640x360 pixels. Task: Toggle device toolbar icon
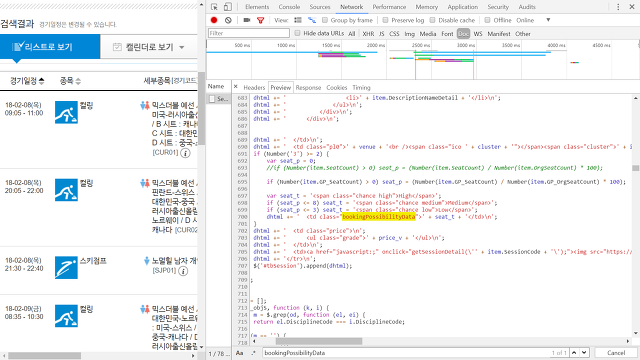(228, 7)
